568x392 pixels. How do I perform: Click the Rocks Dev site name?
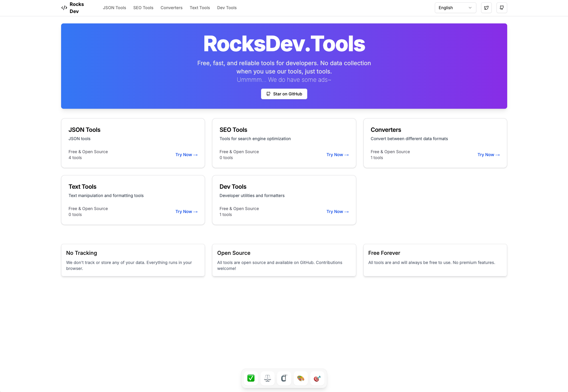[77, 8]
